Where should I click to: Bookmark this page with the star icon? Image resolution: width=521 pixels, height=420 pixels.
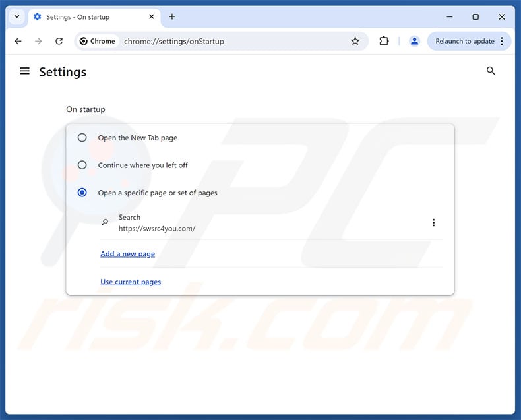pos(355,41)
